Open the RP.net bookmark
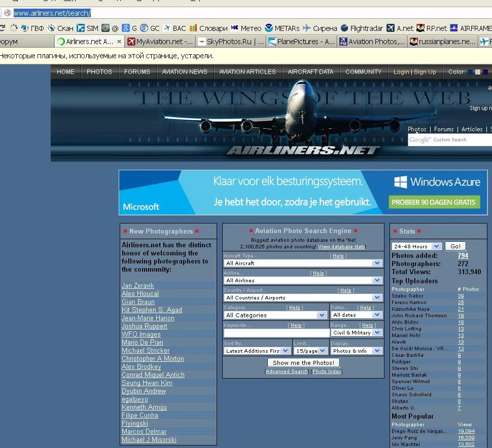The width and height of the screenshot is (492, 448). tap(432, 28)
